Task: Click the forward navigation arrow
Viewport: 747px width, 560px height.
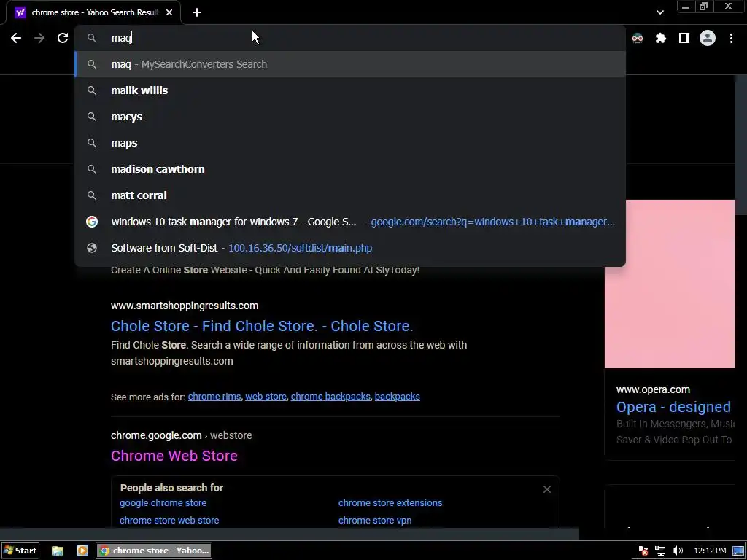Action: tap(39, 38)
